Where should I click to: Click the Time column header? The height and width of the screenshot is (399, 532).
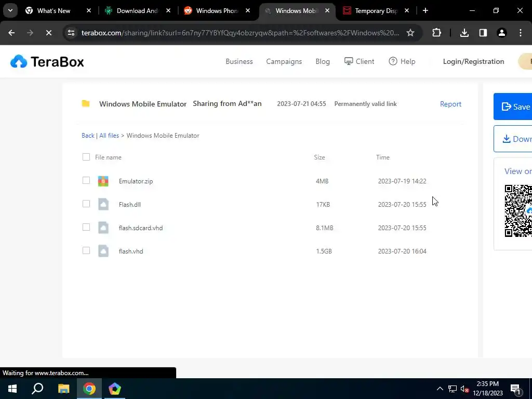tap(383, 157)
